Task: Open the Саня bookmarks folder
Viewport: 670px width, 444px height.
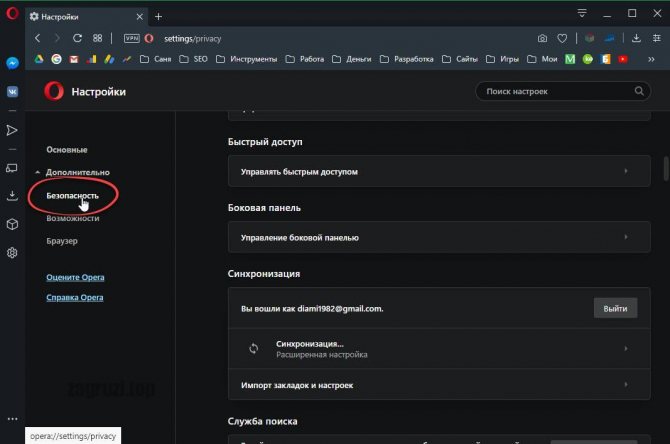Action: [156, 59]
